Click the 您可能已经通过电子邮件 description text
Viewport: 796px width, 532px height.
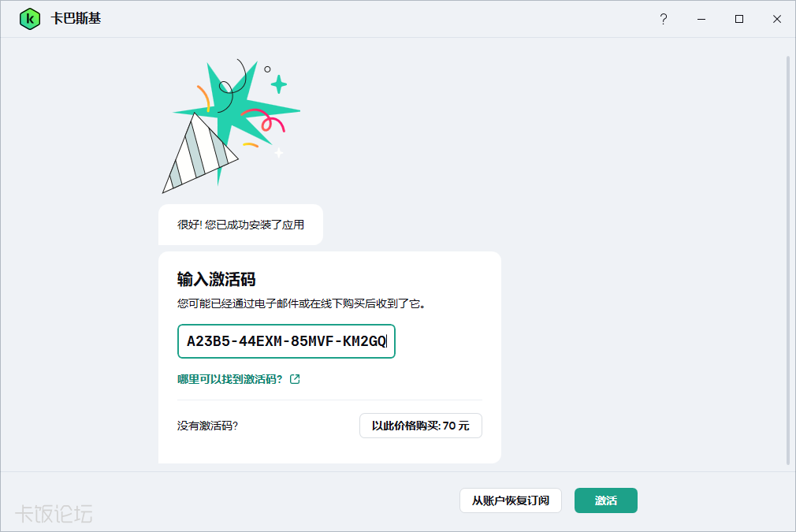302,303
